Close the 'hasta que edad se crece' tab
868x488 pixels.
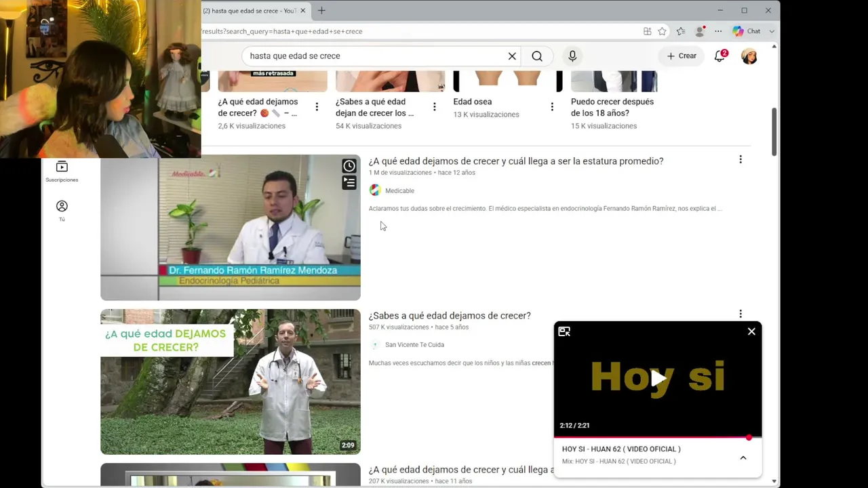(303, 11)
